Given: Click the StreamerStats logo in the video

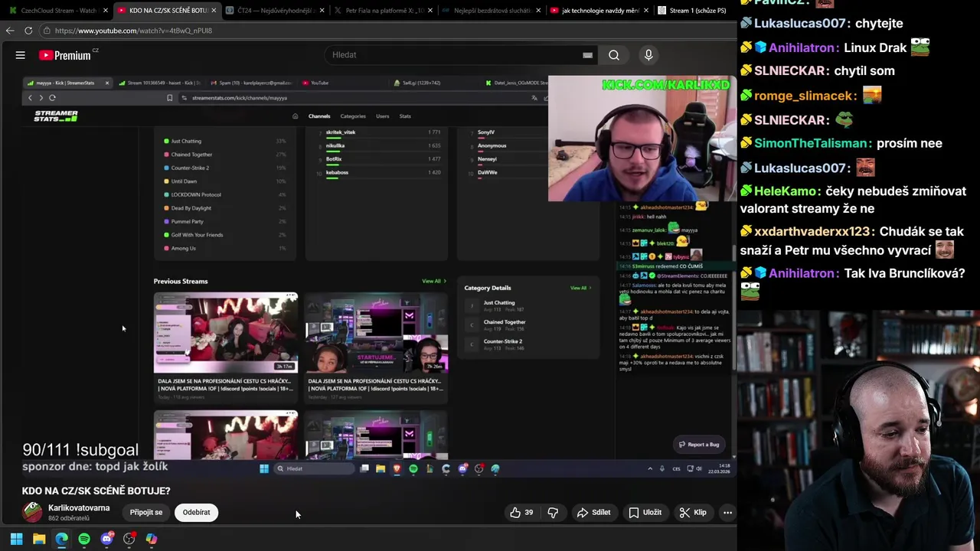Looking at the screenshot, I should pyautogui.click(x=56, y=116).
